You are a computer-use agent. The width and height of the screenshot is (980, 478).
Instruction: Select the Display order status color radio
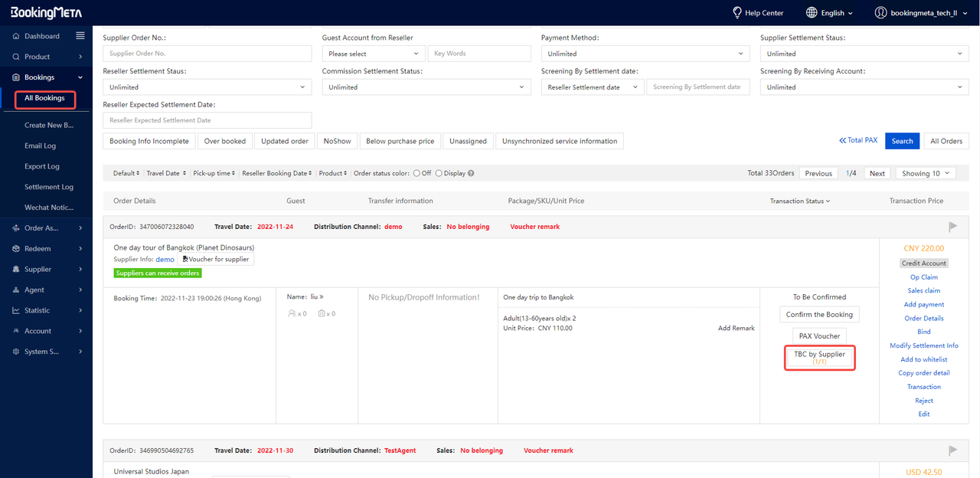pos(439,173)
